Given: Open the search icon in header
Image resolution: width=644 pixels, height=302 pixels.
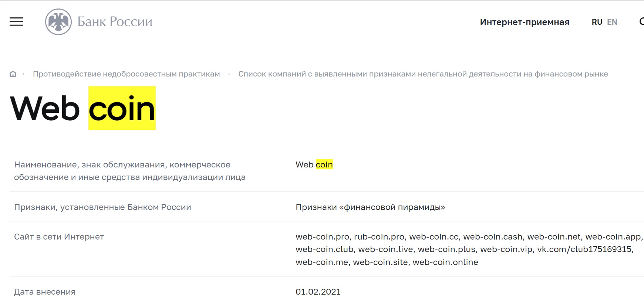Looking at the screenshot, I should (641, 22).
